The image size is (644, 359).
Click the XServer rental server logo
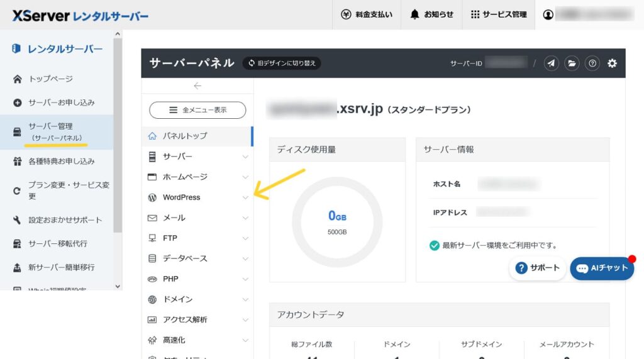80,16
